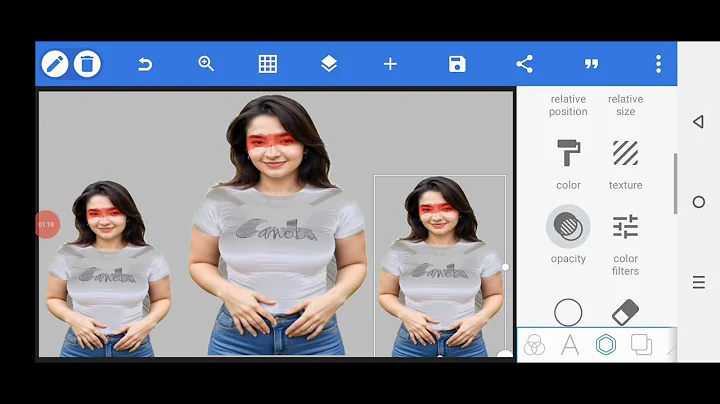Toggle the grid icon

pos(268,64)
